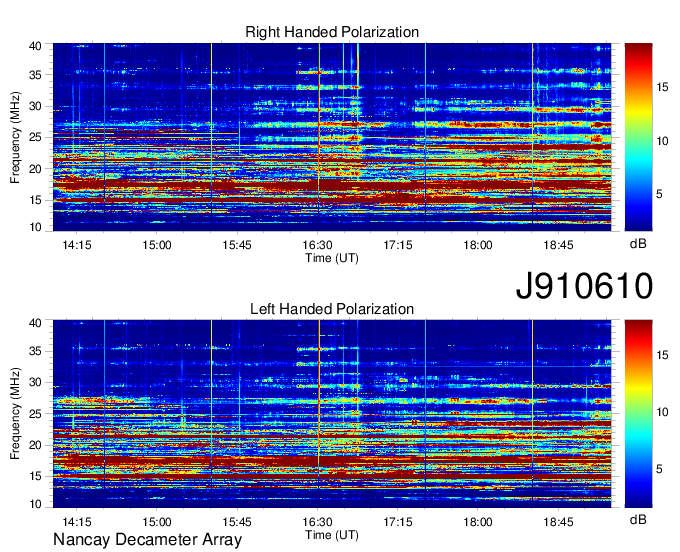Click the 10 MHz tick on the bottom plot

pos(35,503)
